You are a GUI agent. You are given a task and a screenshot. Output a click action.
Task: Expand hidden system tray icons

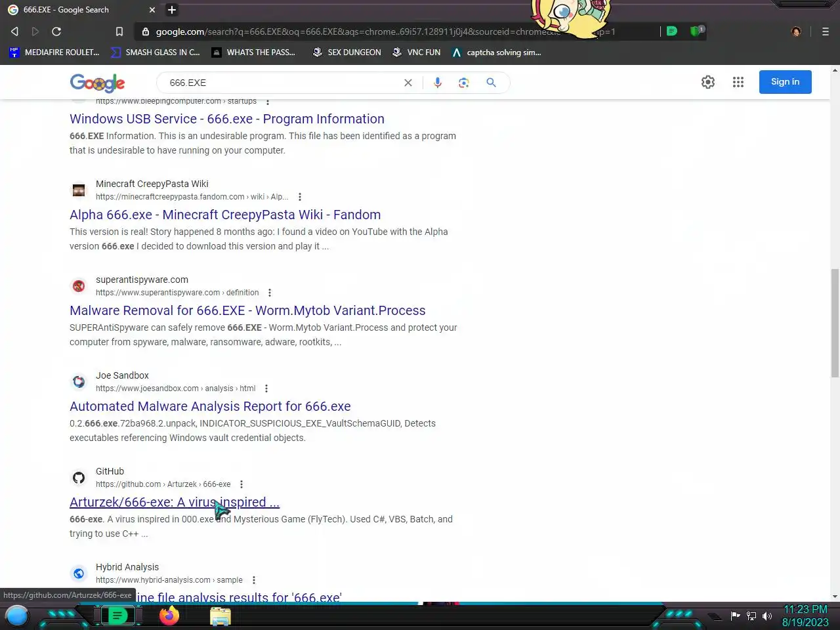(715, 616)
